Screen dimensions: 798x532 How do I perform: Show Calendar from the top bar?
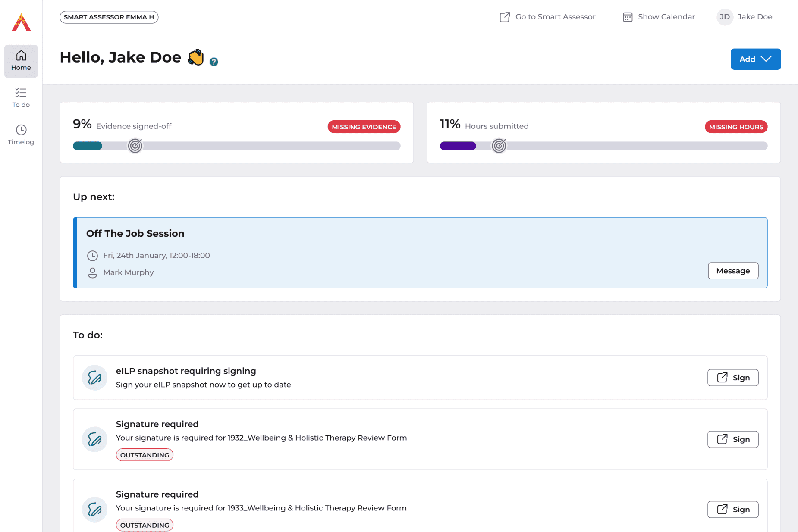659,17
